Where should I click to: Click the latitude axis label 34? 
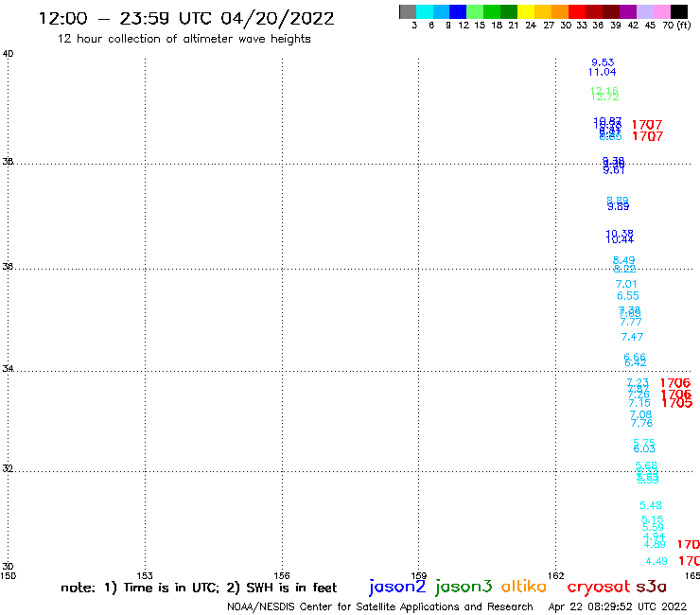point(8,368)
